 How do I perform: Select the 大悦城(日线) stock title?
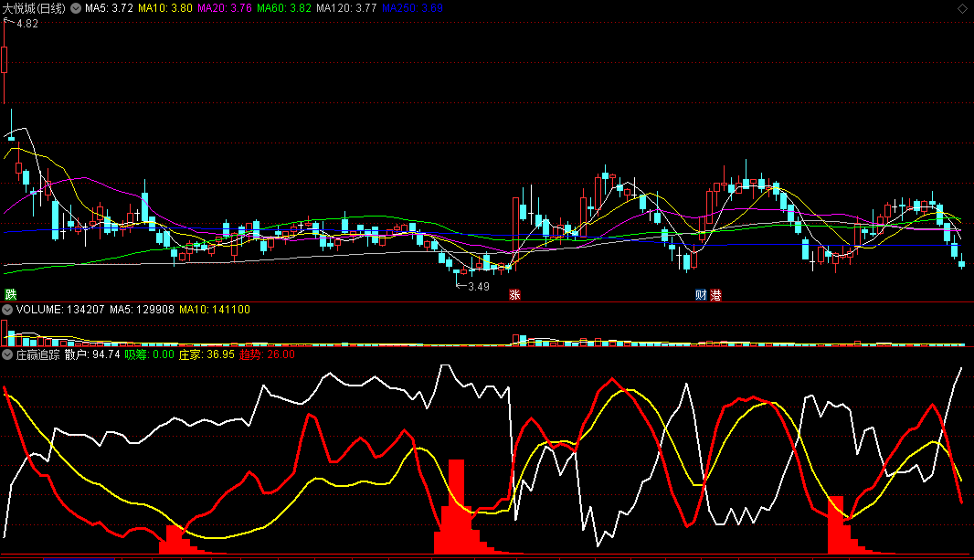34,8
